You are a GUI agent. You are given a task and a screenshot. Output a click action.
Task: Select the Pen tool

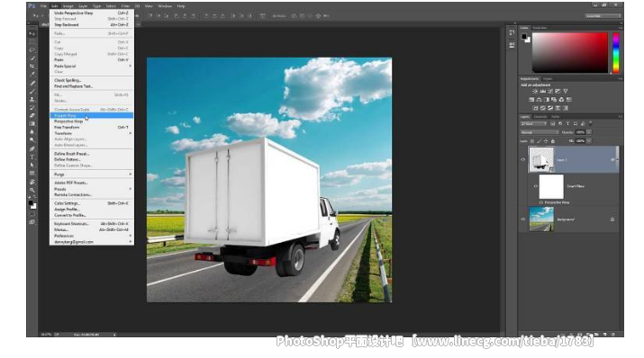click(x=32, y=148)
